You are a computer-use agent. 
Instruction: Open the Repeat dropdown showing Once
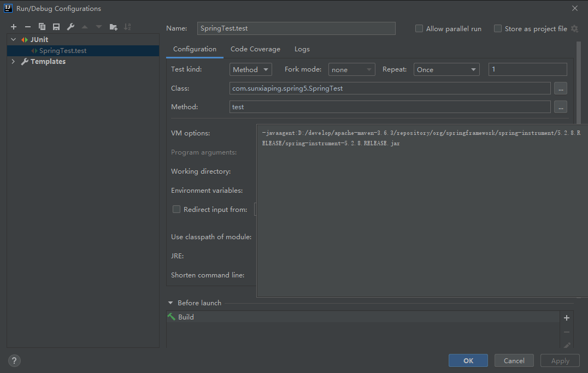(446, 69)
